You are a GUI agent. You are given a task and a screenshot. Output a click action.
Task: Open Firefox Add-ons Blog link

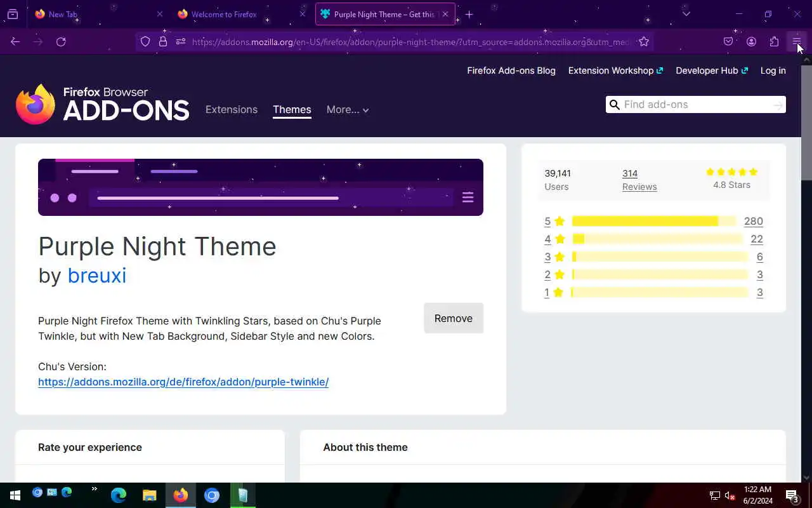[511, 70]
